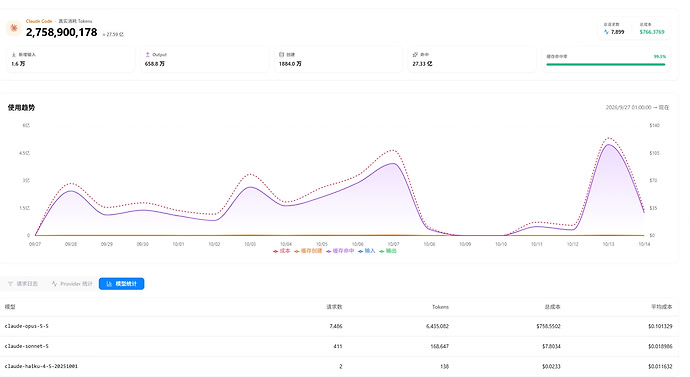Click the 请求数 column header
This screenshot has height=377, width=690.
(334, 307)
